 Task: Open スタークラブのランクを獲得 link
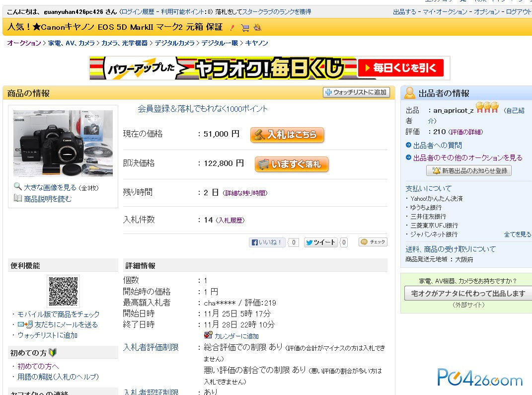tap(276, 12)
